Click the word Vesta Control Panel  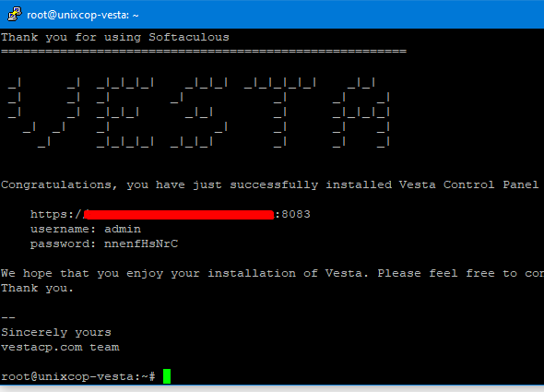(468, 184)
